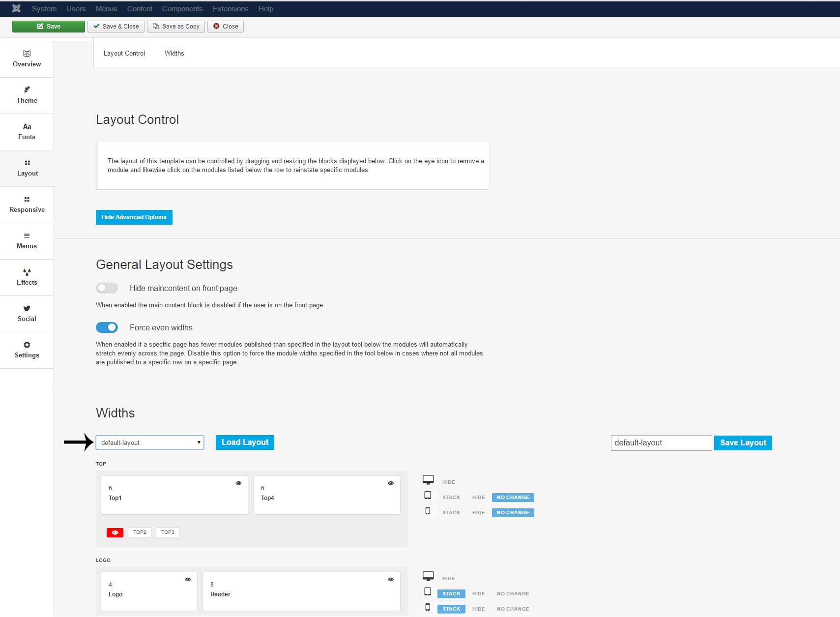The width and height of the screenshot is (840, 617).
Task: Switch to Layout Control tab
Action: click(x=124, y=53)
